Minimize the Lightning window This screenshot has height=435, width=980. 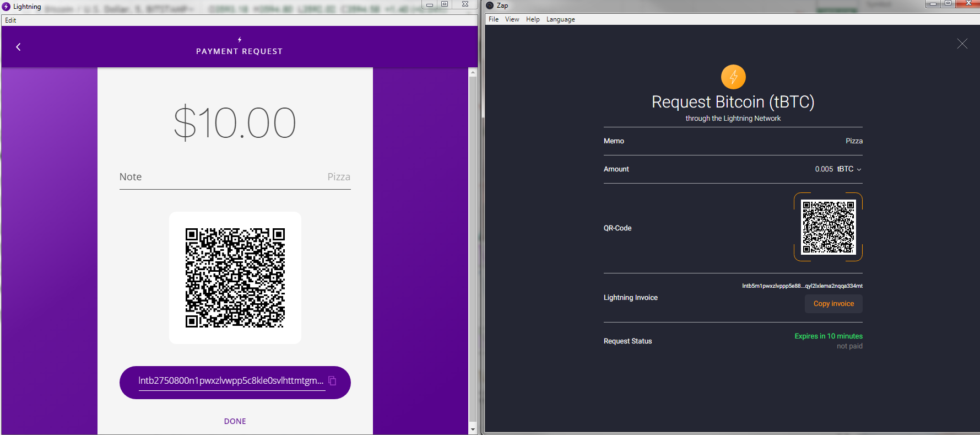[430, 4]
